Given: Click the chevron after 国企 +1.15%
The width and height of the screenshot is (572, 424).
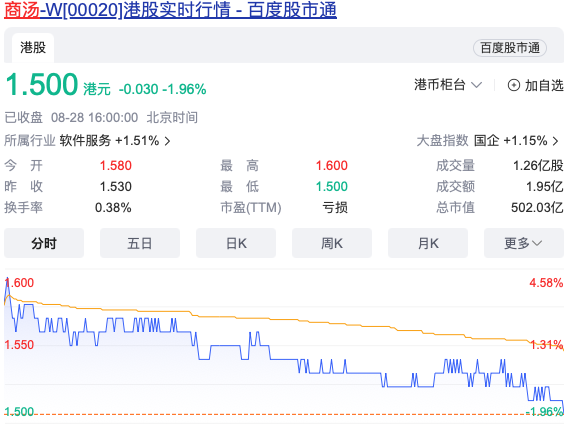Looking at the screenshot, I should coord(555,141).
